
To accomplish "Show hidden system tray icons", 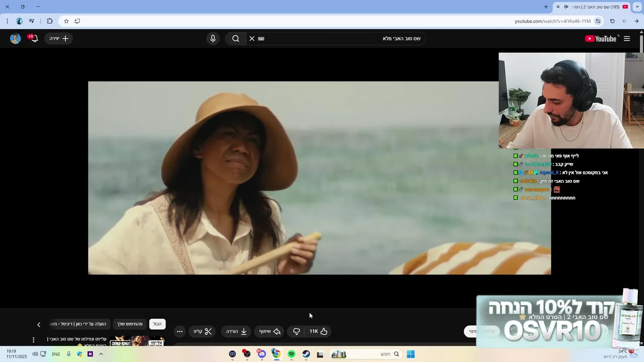I will coord(101,354).
